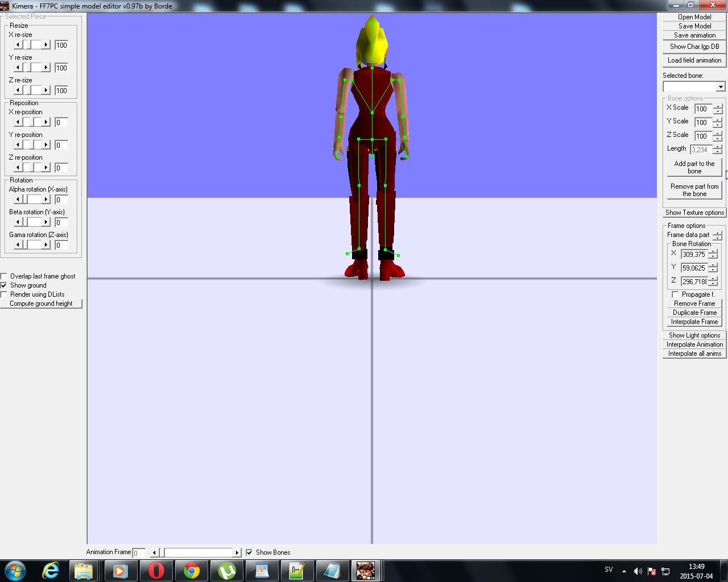Open the WordPad document taskbar icon
Viewport: 728px width, 582px height.
262,570
